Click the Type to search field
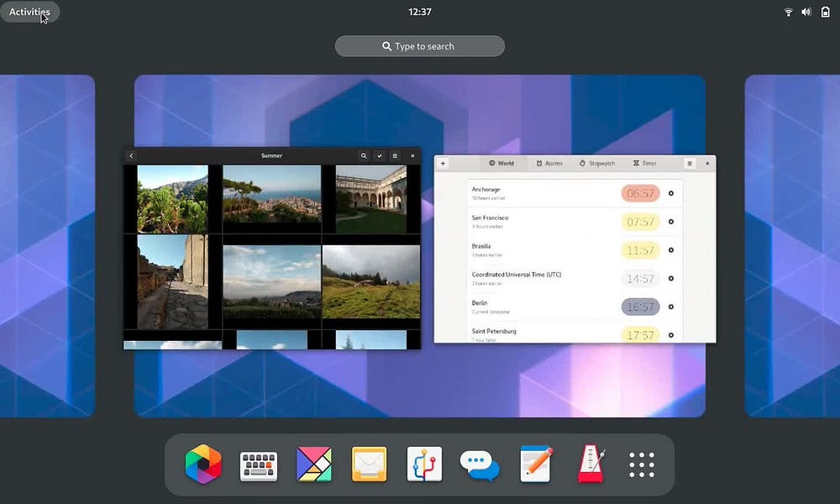The height and width of the screenshot is (504, 840). [x=419, y=46]
